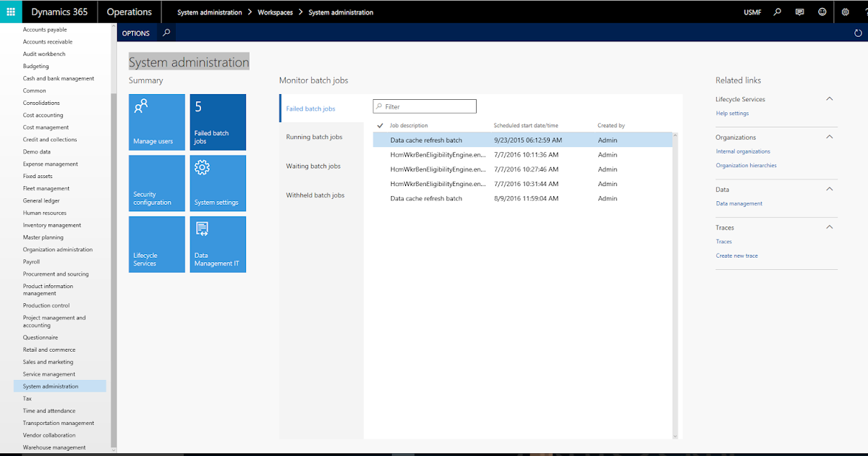868x456 pixels.
Task: Open the messages icon in the top bar
Action: coord(799,12)
